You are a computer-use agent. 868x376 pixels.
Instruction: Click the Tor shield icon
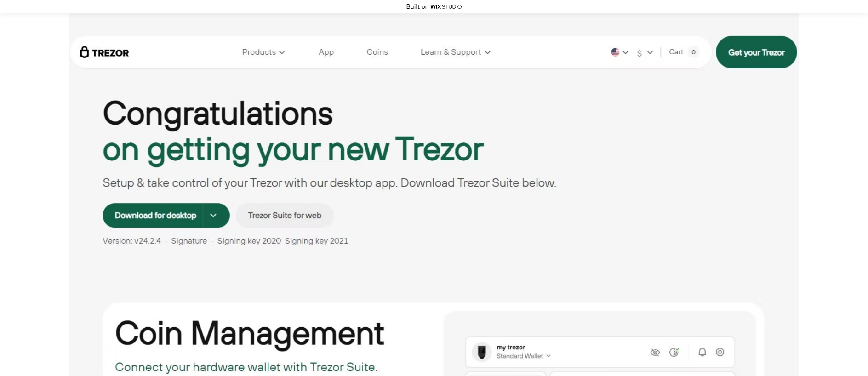[x=674, y=352]
